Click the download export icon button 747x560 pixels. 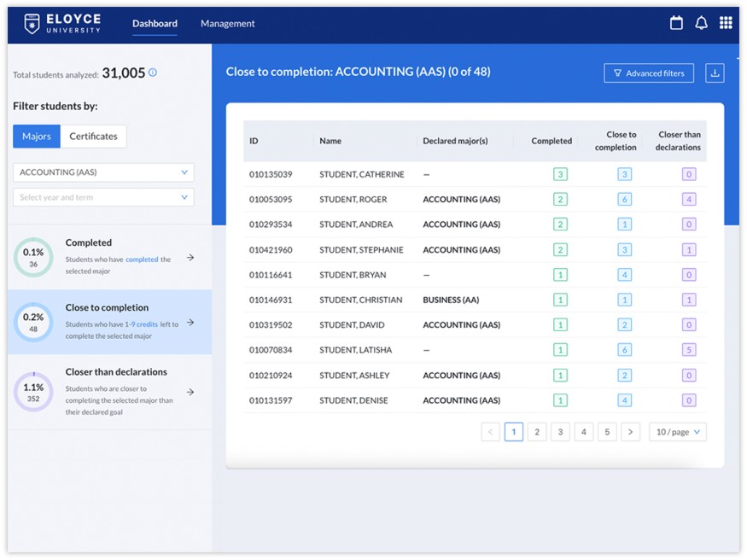click(x=715, y=73)
